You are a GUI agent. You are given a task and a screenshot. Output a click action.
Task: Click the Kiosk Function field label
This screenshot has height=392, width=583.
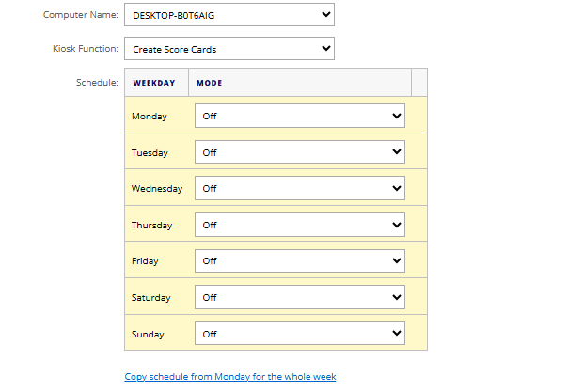pyautogui.click(x=85, y=49)
